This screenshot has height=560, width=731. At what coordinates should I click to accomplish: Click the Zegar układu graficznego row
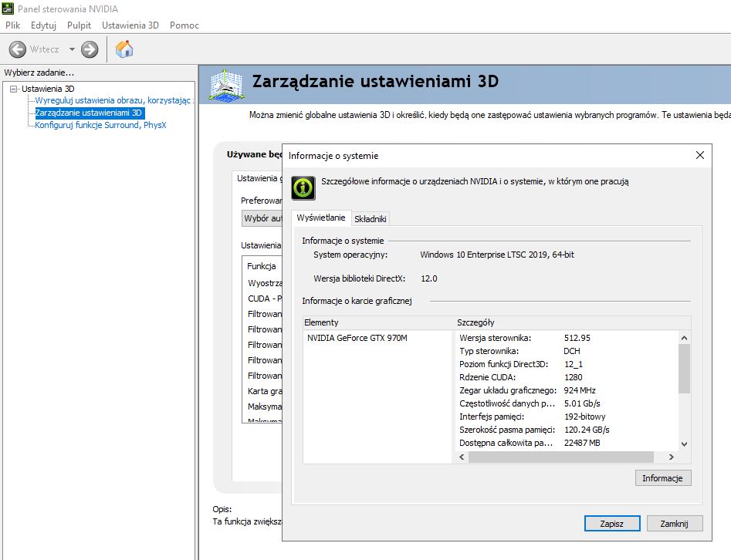click(567, 390)
